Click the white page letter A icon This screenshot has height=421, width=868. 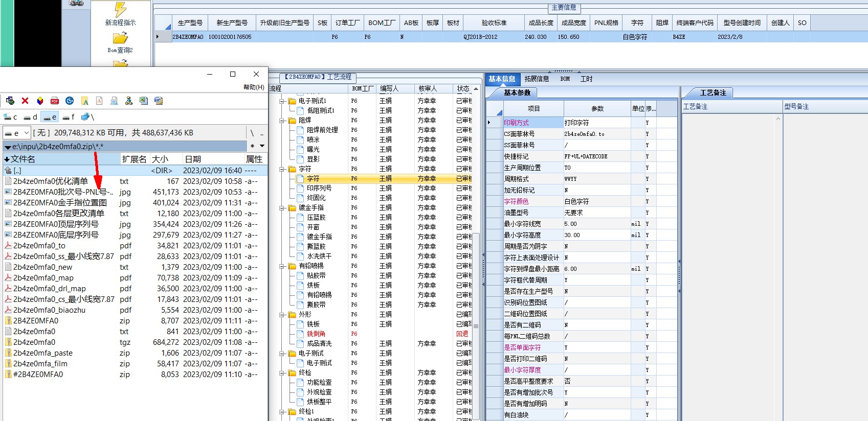[99, 101]
